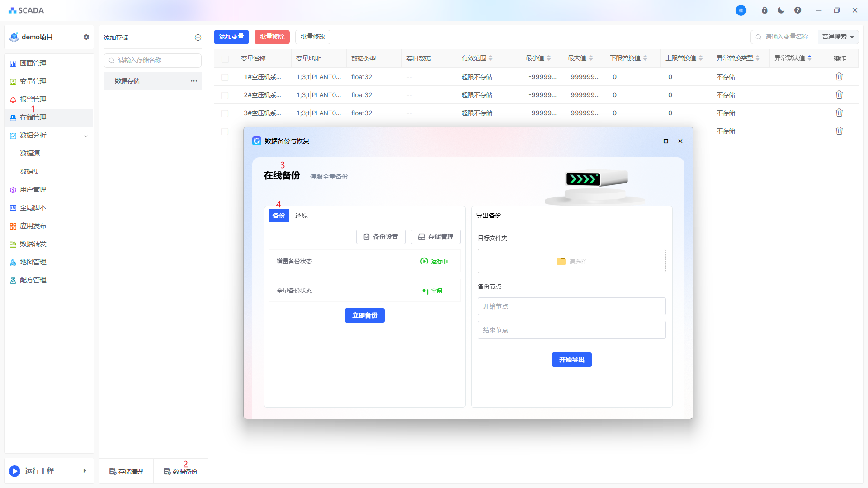This screenshot has width=868, height=488.
Task: Open the 数据存储 item's three-dot menu
Action: tap(194, 81)
